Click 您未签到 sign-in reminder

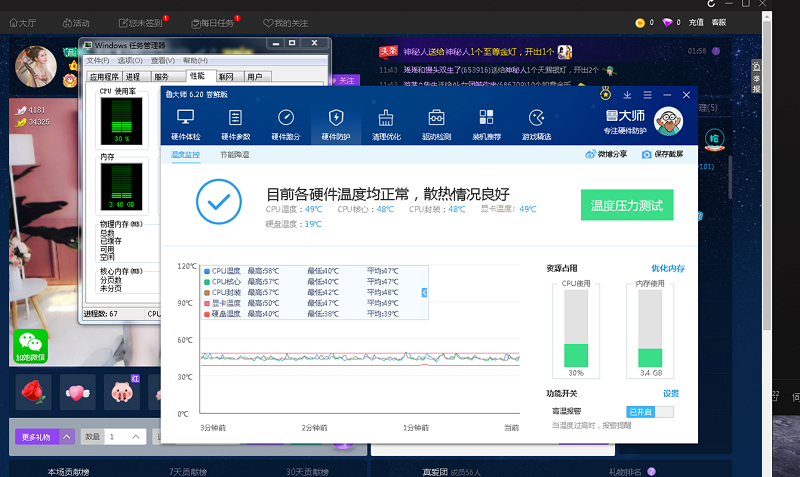140,23
